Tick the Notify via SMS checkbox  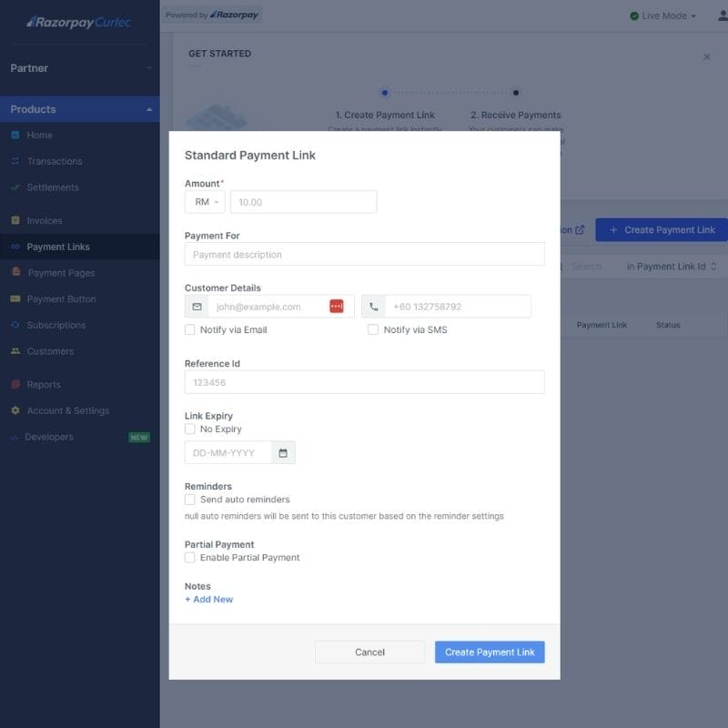373,329
